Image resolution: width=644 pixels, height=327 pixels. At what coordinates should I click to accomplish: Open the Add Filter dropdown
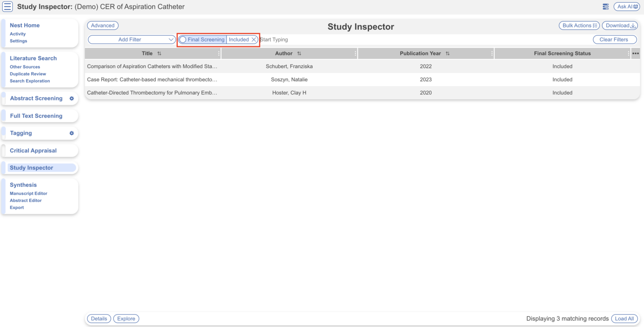(131, 39)
